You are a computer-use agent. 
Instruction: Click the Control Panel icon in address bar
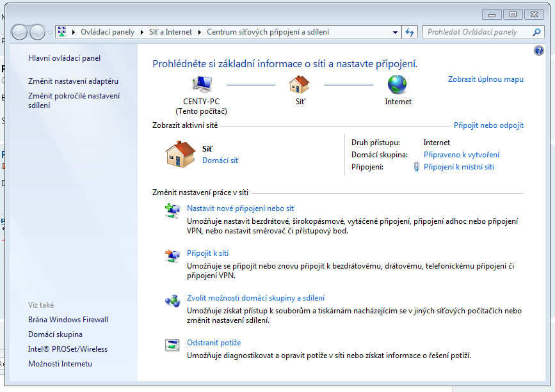62,32
